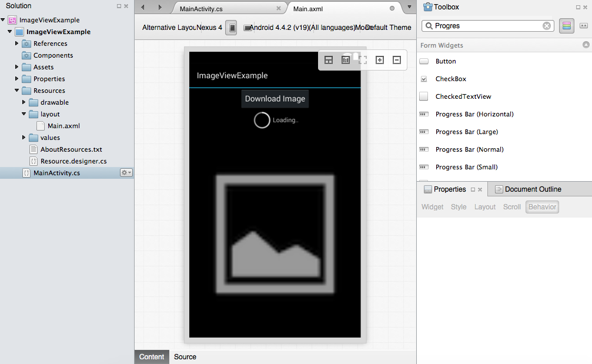Click the Download Image button in designer
This screenshot has width=592, height=364.
(275, 99)
